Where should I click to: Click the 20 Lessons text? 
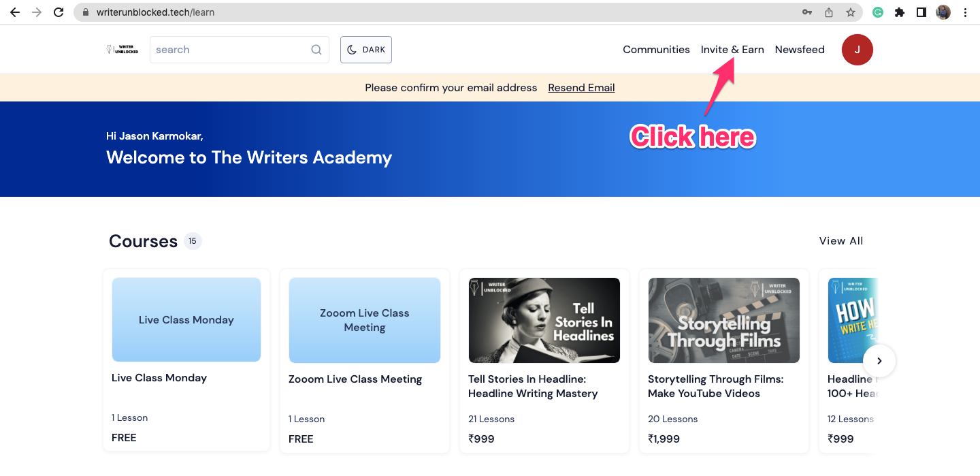pos(671,419)
